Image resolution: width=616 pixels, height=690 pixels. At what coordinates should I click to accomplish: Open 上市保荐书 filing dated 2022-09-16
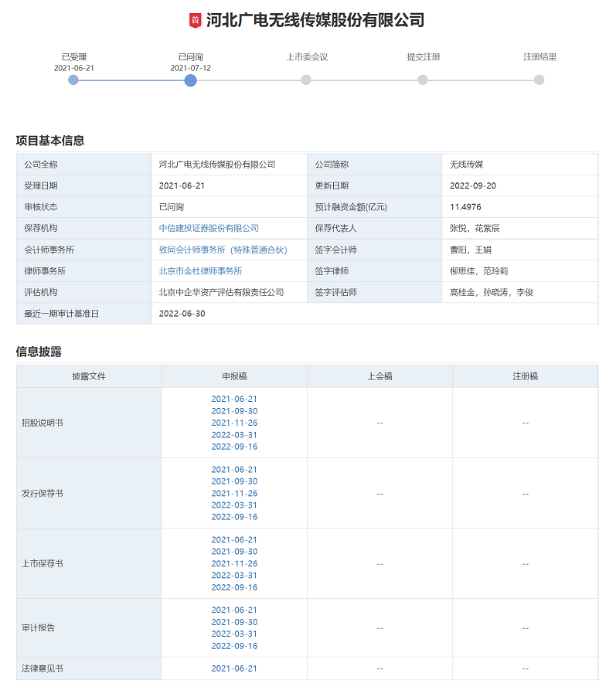click(234, 587)
